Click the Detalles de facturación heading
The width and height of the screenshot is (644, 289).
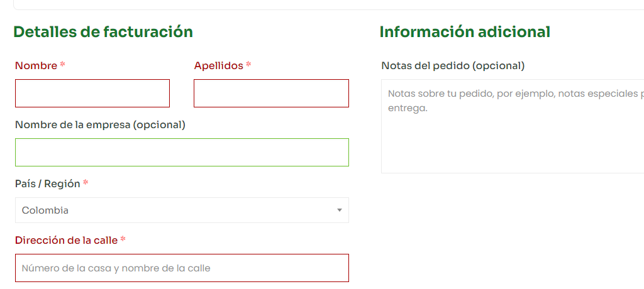click(x=103, y=31)
